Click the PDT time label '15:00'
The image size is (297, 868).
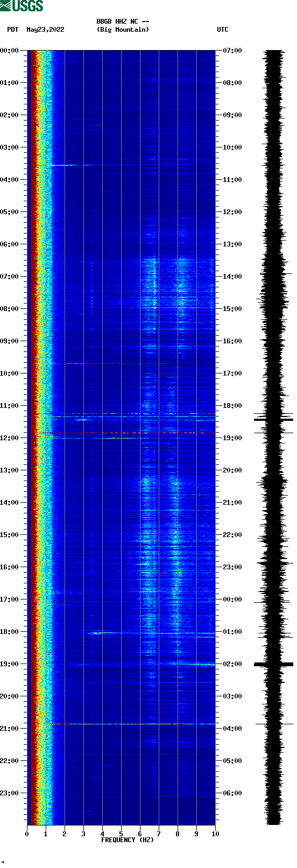[9, 535]
